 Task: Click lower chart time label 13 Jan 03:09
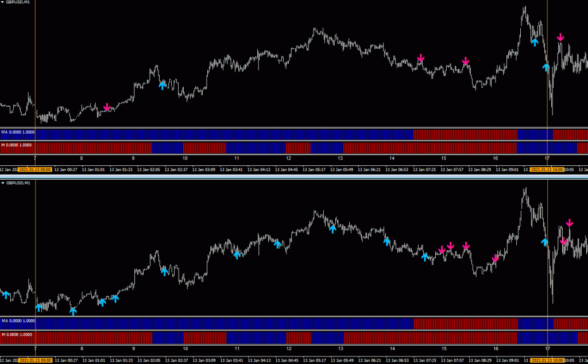(x=204, y=360)
